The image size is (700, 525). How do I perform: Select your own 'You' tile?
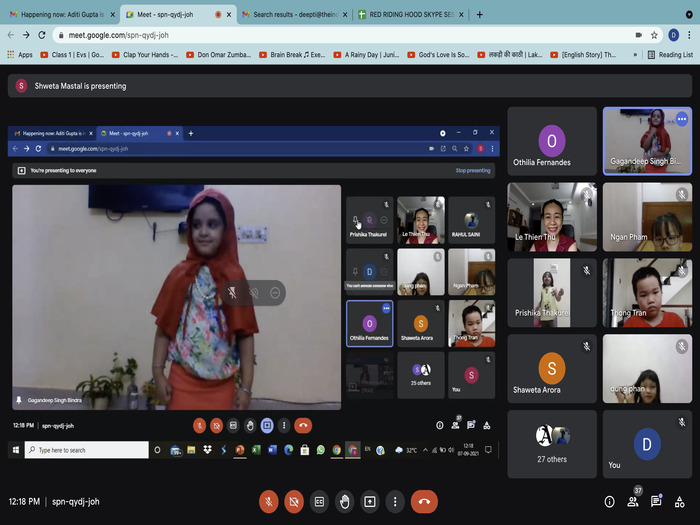coord(647,445)
